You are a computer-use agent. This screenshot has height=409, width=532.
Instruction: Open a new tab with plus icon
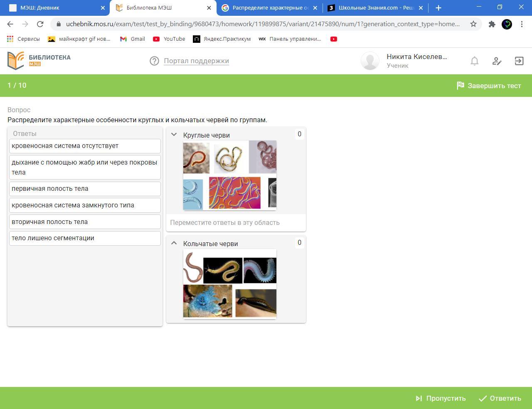click(438, 7)
